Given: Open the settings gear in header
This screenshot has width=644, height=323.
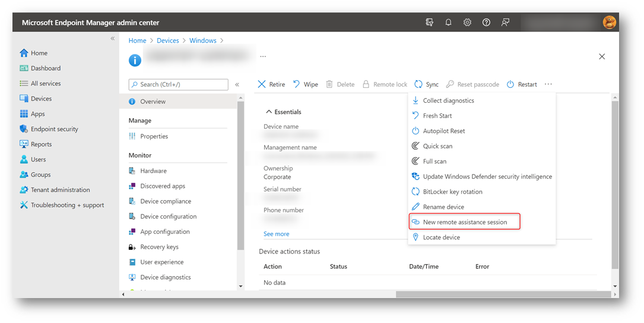Looking at the screenshot, I should coord(467,23).
